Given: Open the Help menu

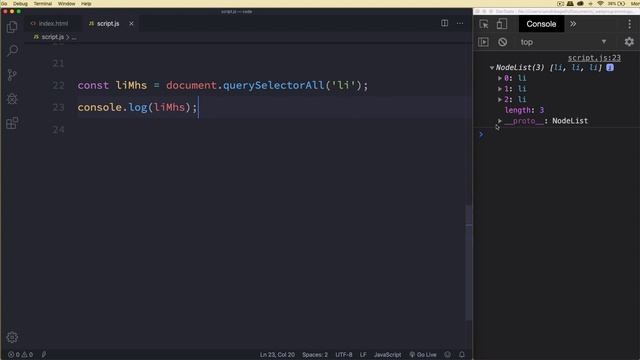Looking at the screenshot, I should (86, 4).
